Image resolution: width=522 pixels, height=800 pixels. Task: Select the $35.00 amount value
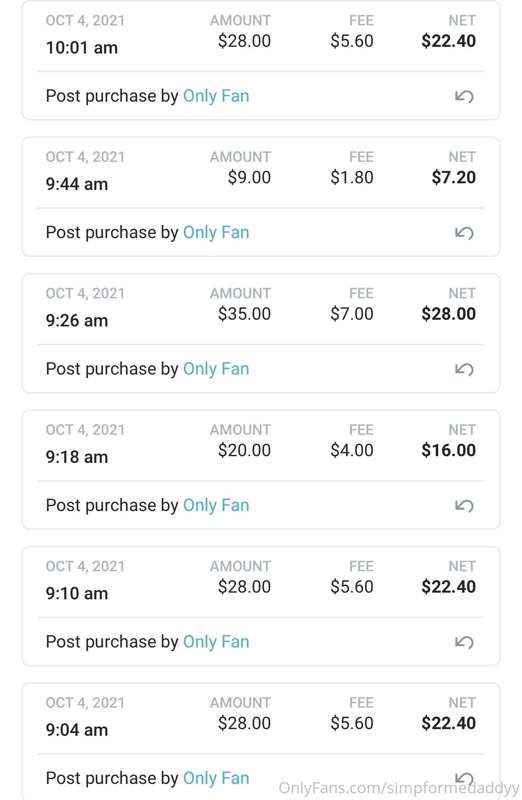pos(244,314)
